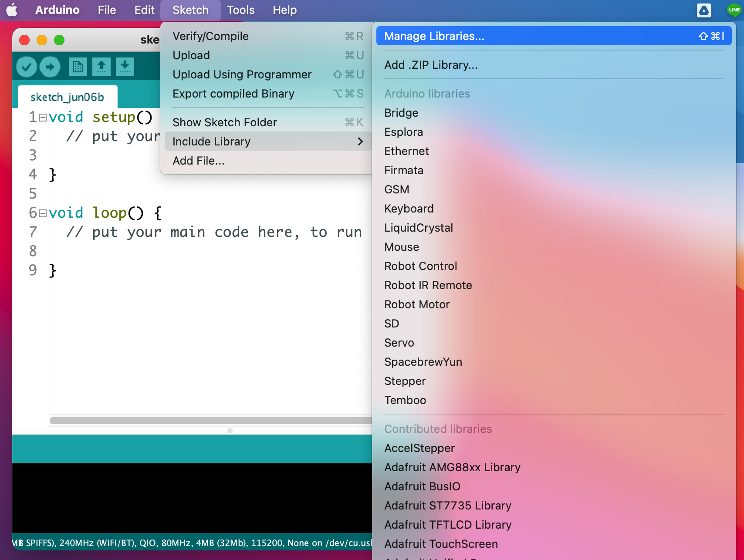Click the Open sketch up-arrow icon

pos(101,67)
